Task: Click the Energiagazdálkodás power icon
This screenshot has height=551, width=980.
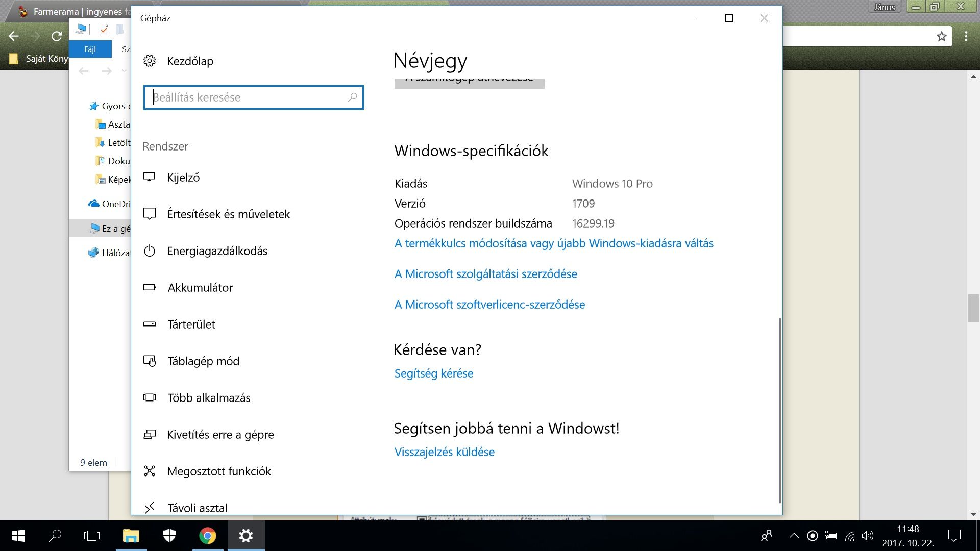Action: click(x=149, y=251)
